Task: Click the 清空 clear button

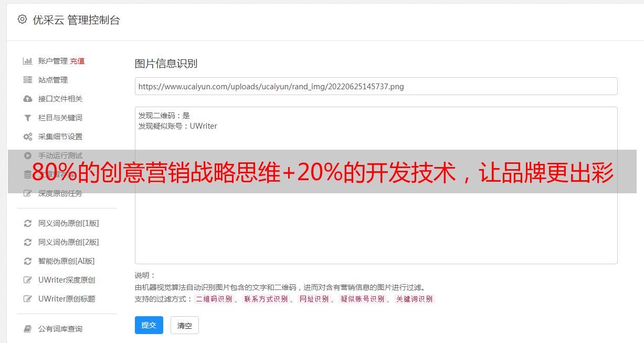Action: 185,325
